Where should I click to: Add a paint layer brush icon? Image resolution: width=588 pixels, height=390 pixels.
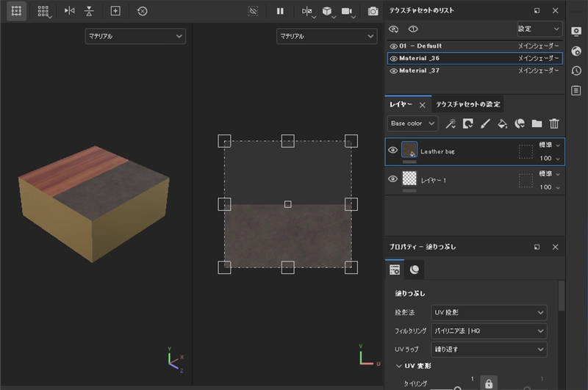(485, 123)
